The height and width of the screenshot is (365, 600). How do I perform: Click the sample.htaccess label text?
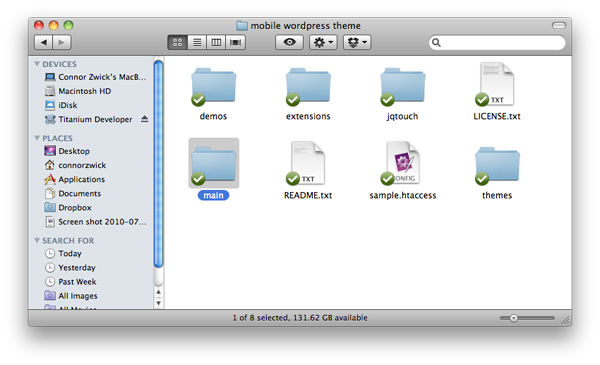click(403, 196)
